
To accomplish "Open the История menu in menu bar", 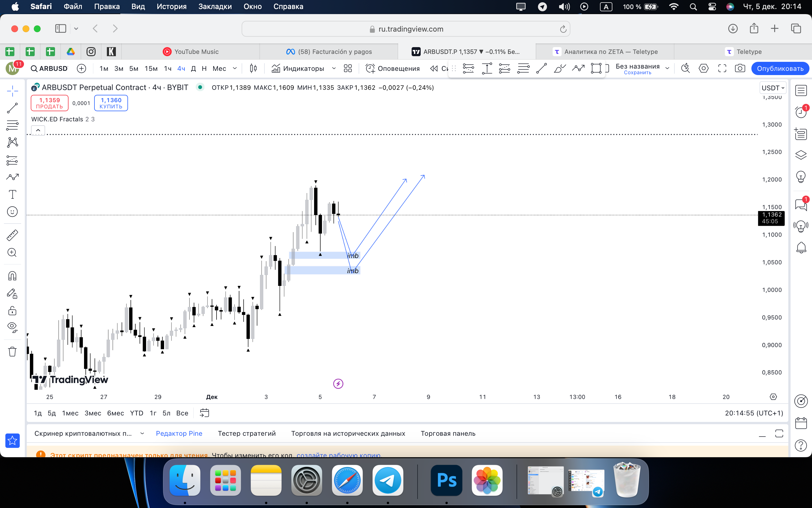I will (172, 6).
